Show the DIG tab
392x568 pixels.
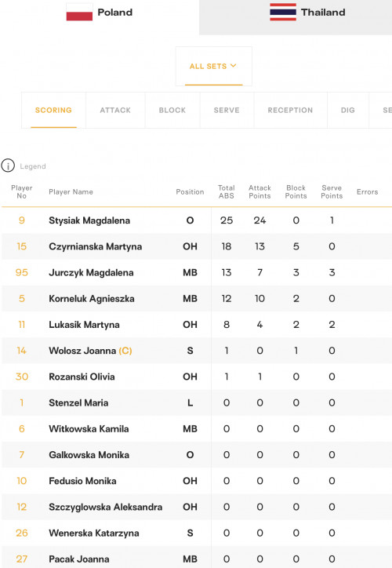348,110
